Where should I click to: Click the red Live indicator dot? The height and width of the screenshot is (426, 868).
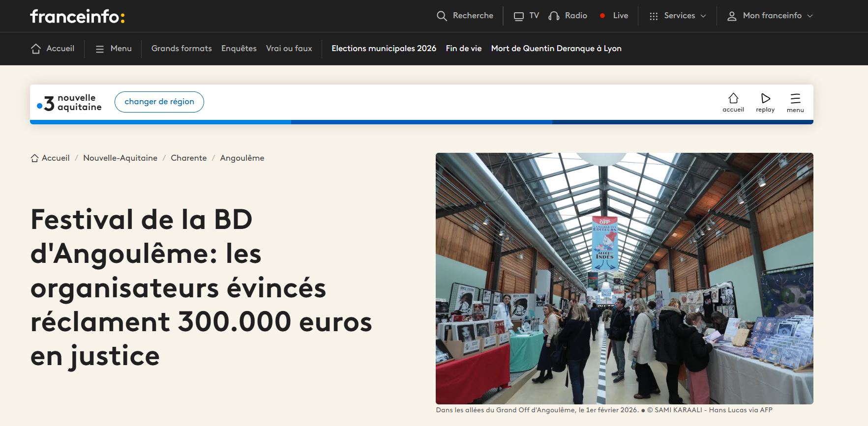pyautogui.click(x=602, y=16)
